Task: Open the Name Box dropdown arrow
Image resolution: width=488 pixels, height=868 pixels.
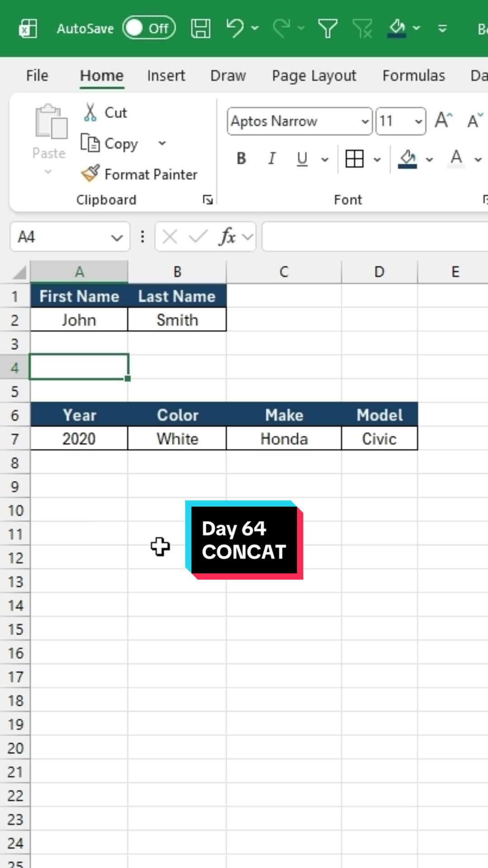Action: (x=117, y=237)
